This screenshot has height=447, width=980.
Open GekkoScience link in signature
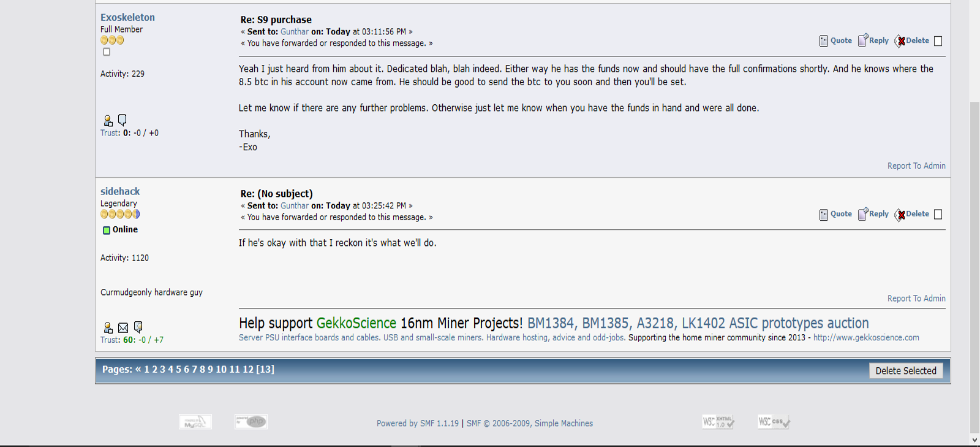tap(356, 323)
